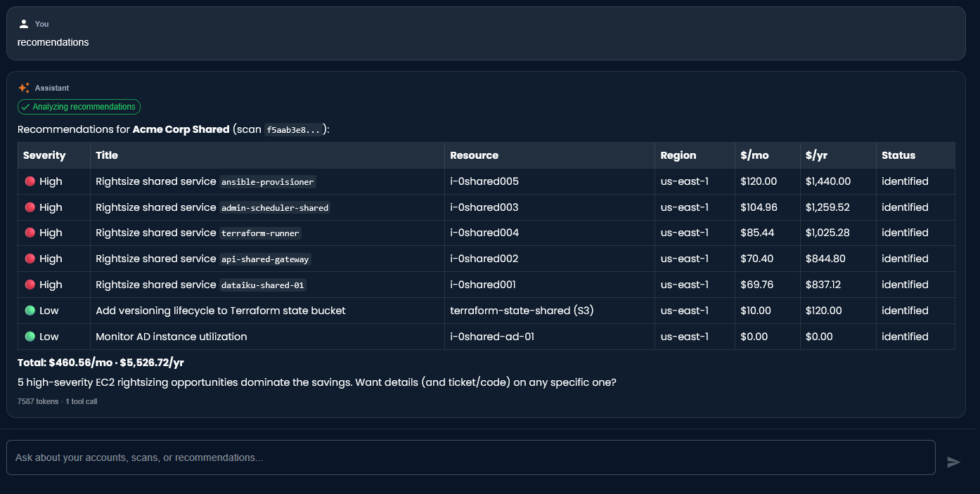Click the Acme Corp Shared account name
The width and height of the screenshot is (980, 494).
pyautogui.click(x=181, y=129)
